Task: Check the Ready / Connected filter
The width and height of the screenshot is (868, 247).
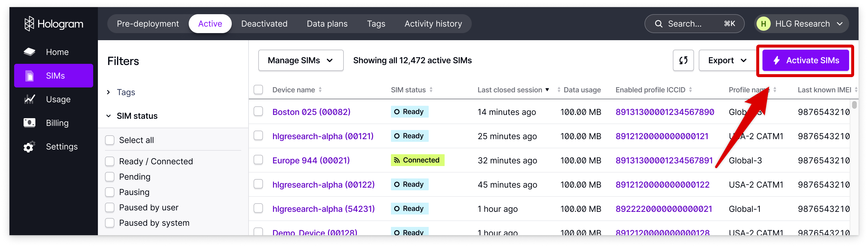Action: coord(110,161)
